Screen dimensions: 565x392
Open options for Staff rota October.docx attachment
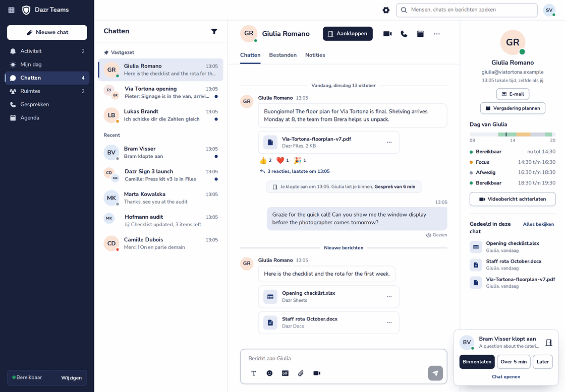click(x=389, y=322)
